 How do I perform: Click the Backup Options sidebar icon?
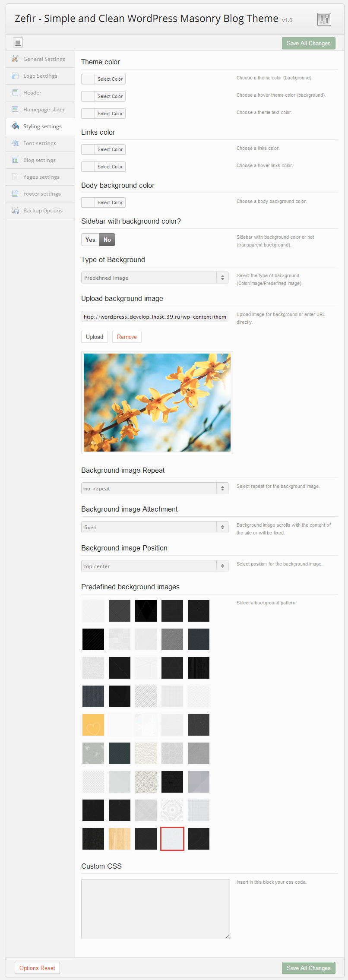click(15, 211)
